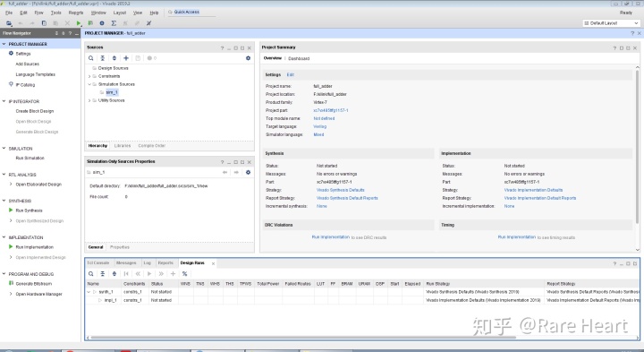This screenshot has height=352, width=644.
Task: Click Add Sources in Flow Navigator
Action: [x=27, y=64]
